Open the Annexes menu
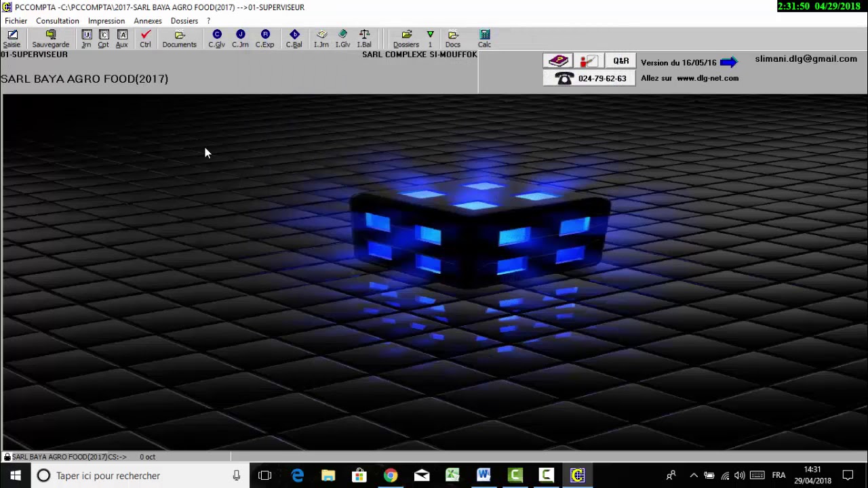 (148, 21)
